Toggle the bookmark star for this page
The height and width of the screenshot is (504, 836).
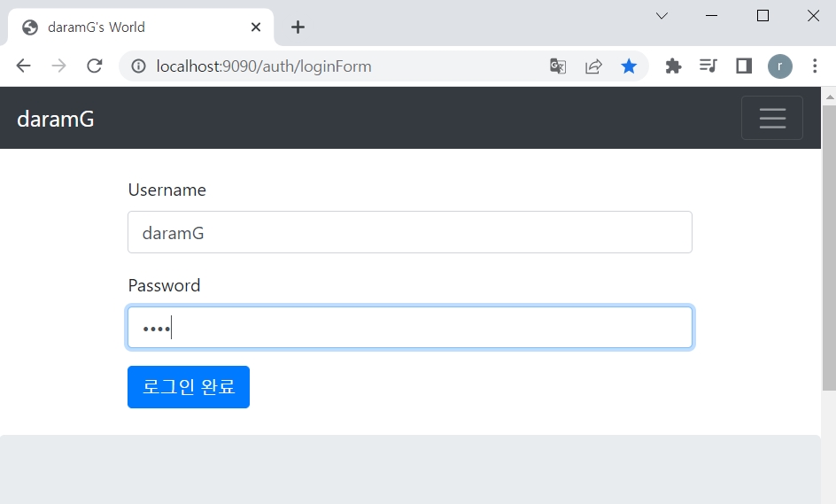(x=629, y=66)
